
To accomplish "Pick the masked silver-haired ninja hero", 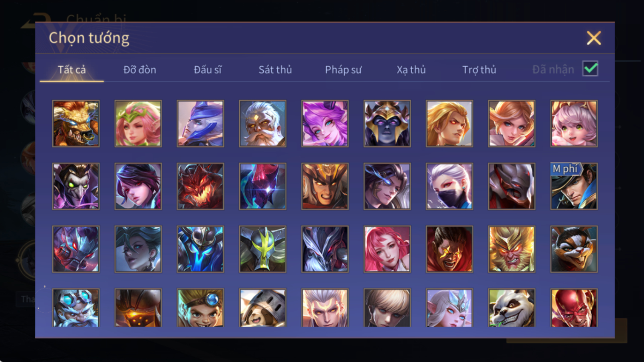I will [449, 187].
